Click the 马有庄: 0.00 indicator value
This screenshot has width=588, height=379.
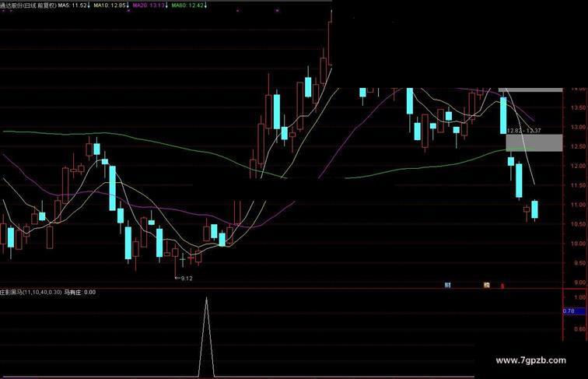click(80, 292)
